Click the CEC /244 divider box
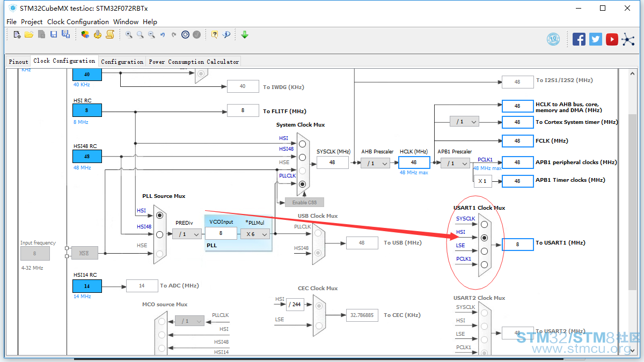Viewport: 644px width, 362px height. [x=296, y=305]
